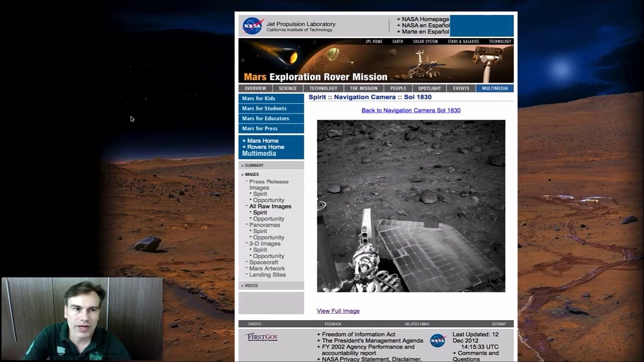
Task: Switch to the EVENTS tab
Action: pyautogui.click(x=461, y=88)
